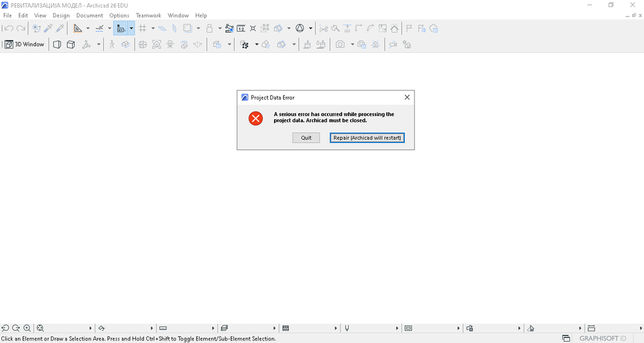Open the camera rendering dropdown arrow
This screenshot has width=644, height=343.
352,44
